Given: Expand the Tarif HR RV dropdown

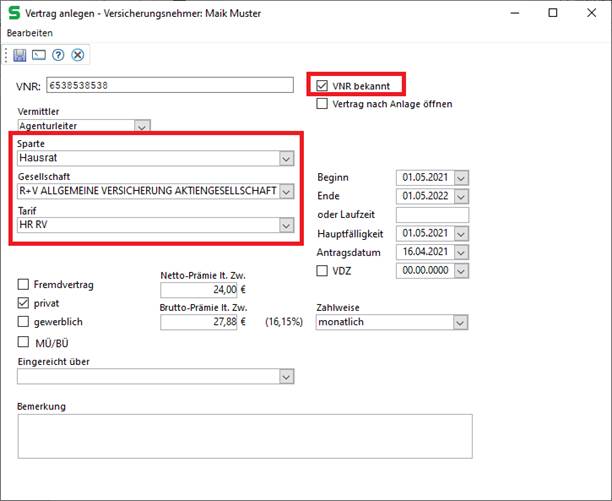Looking at the screenshot, I should point(286,225).
